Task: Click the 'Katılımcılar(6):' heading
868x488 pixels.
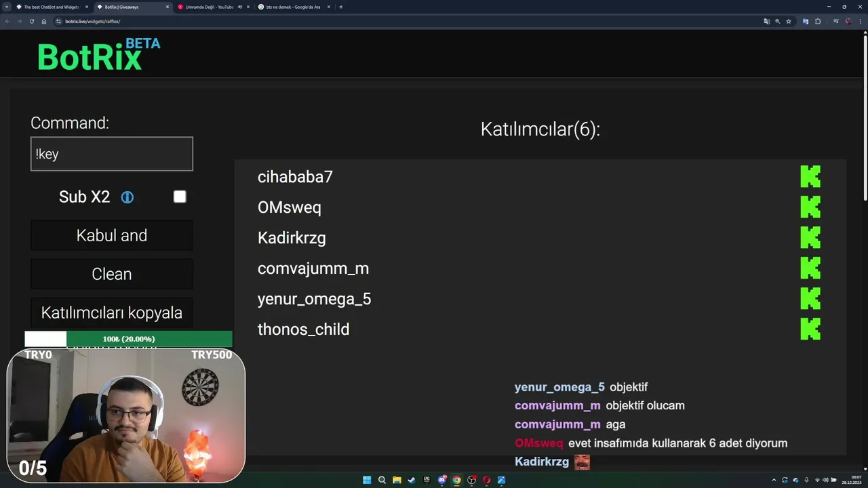Action: click(x=540, y=129)
